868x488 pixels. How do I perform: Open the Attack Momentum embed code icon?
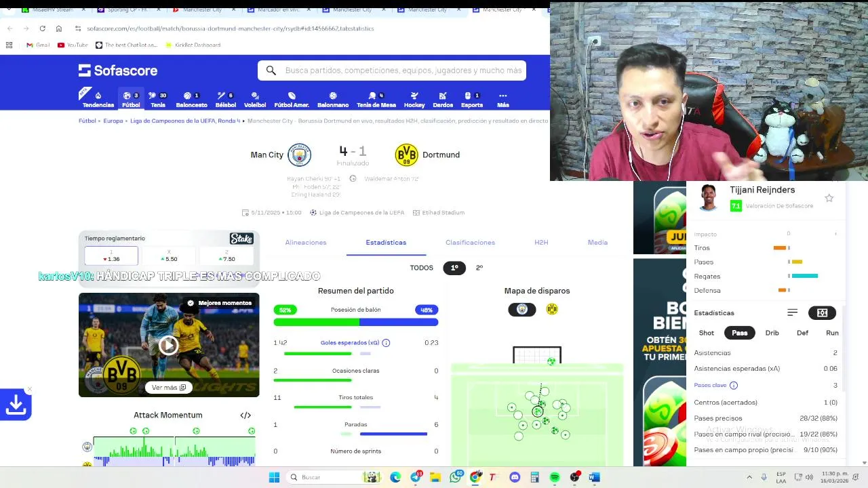(x=245, y=415)
